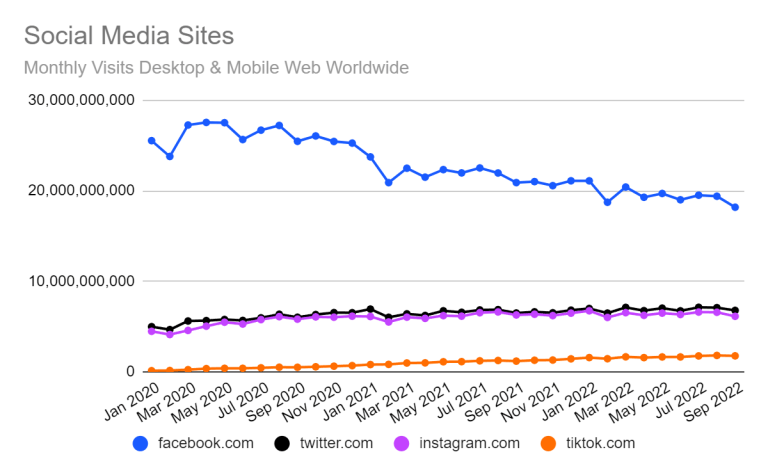Screen dimensions: 768x475
Task: Click the Jan 2020 facebook data point
Action: pos(152,141)
